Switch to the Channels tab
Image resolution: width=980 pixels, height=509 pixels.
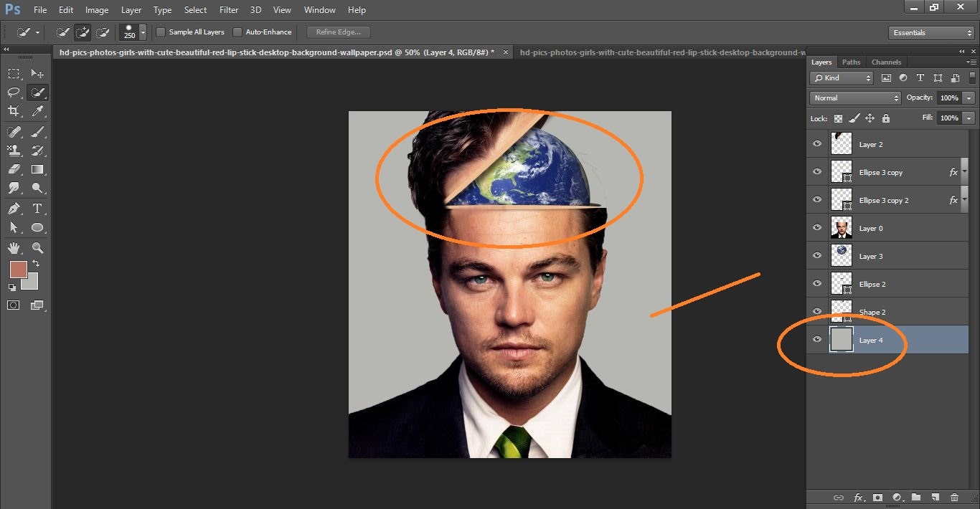[886, 62]
